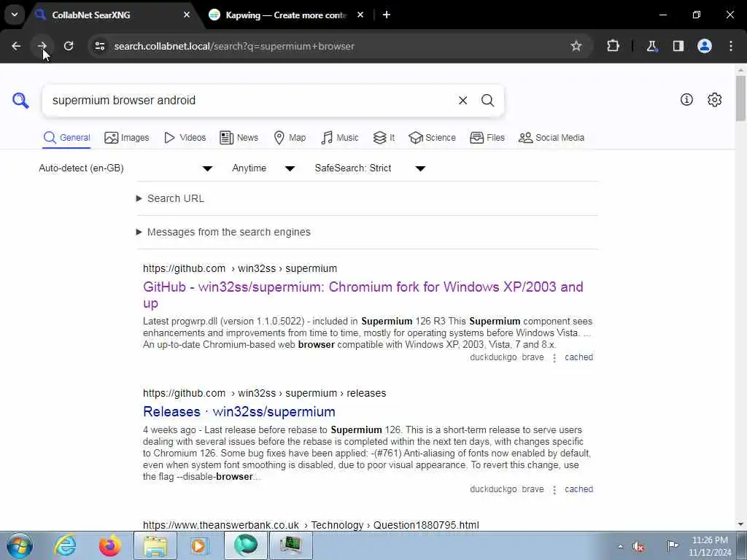Screen dimensions: 747x560
Task: Open cached copy of first GitHub result
Action: [578, 357]
